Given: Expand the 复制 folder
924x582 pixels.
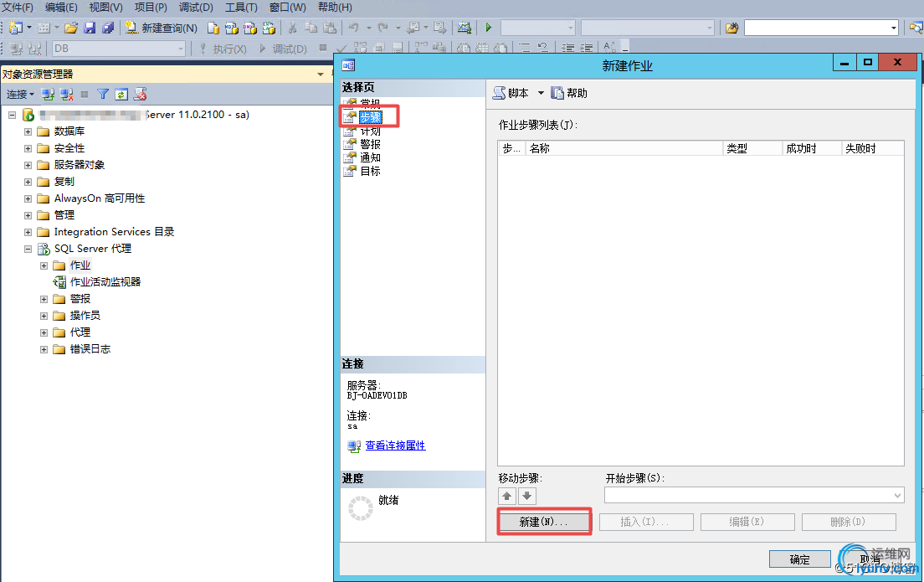Looking at the screenshot, I should point(28,182).
